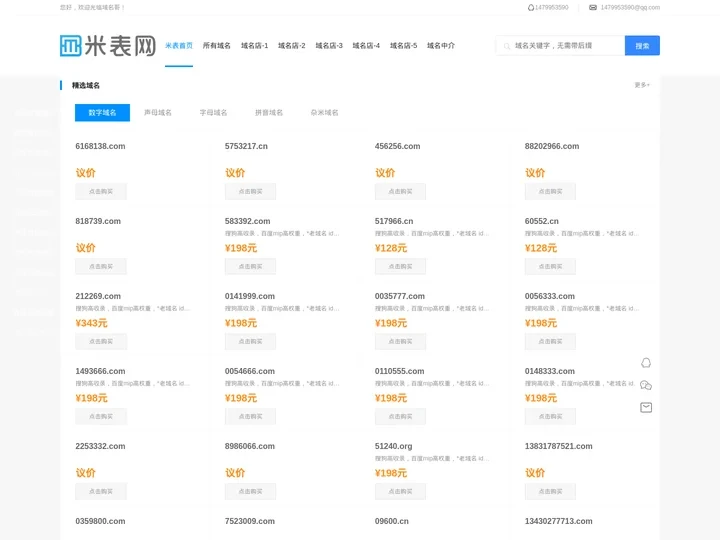
Task: Click the search magnifier icon in search box
Action: pyautogui.click(x=507, y=46)
